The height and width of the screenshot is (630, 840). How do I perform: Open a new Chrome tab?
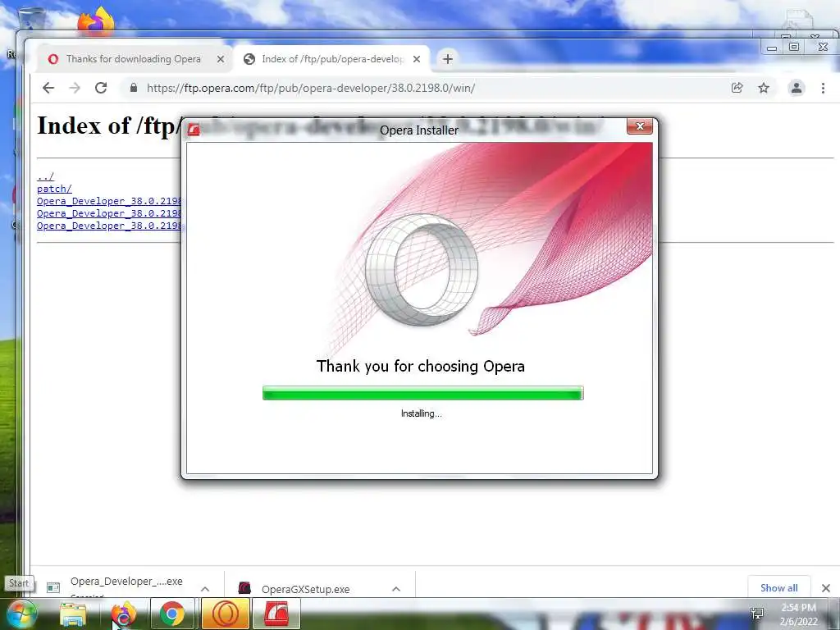tap(448, 59)
